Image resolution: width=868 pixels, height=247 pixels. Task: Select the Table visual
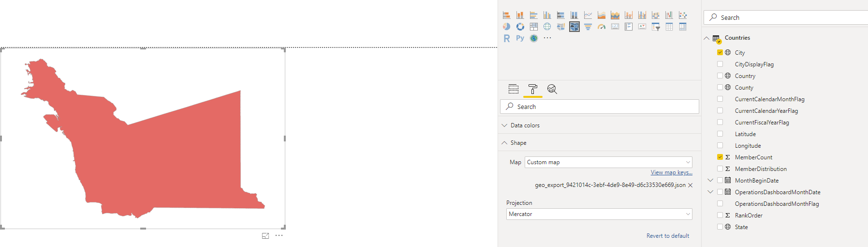(669, 27)
